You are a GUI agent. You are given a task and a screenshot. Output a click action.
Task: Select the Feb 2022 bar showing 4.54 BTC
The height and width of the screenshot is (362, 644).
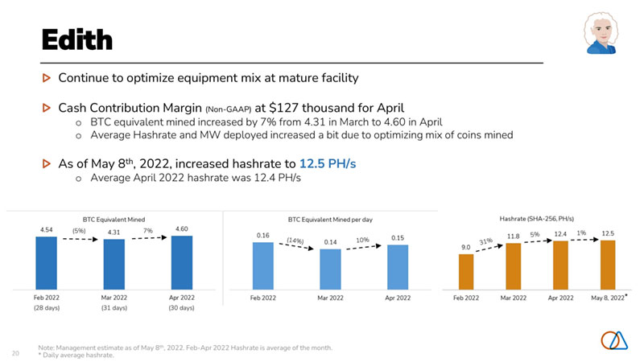pyautogui.click(x=46, y=261)
